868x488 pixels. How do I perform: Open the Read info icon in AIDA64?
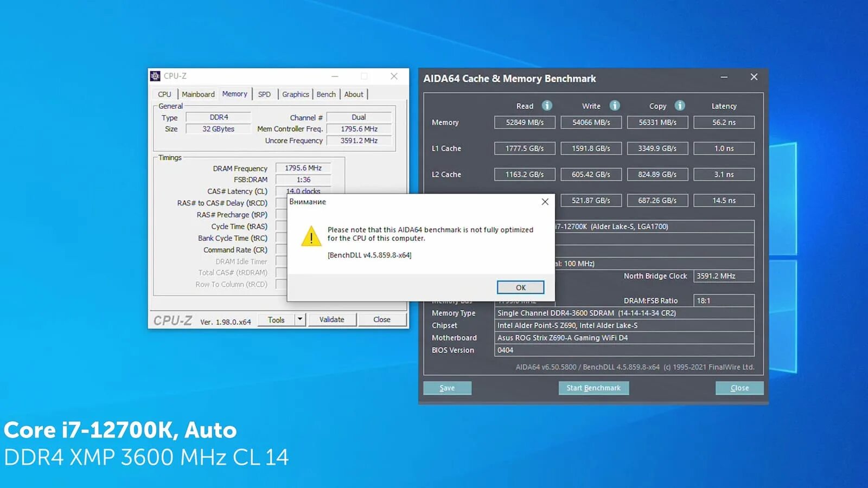pyautogui.click(x=547, y=106)
